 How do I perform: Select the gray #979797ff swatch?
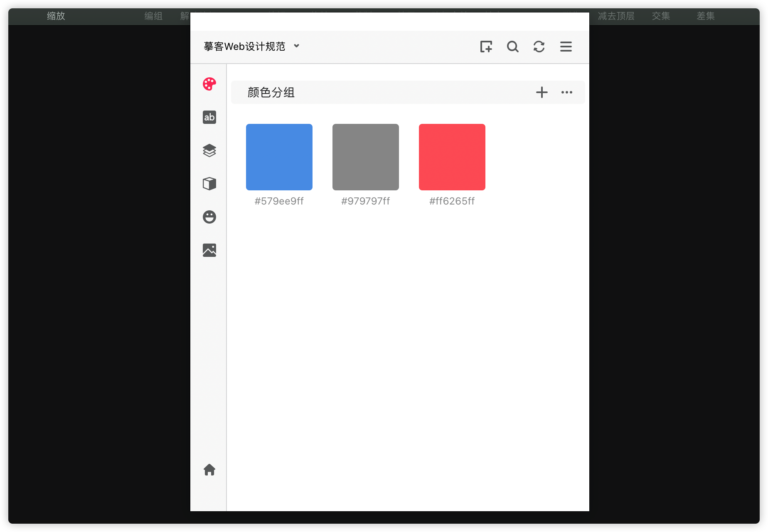(366, 157)
